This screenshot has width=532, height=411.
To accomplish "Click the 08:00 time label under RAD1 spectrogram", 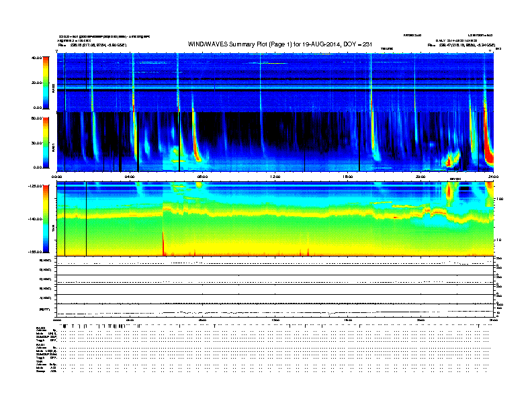I will click(202, 177).
